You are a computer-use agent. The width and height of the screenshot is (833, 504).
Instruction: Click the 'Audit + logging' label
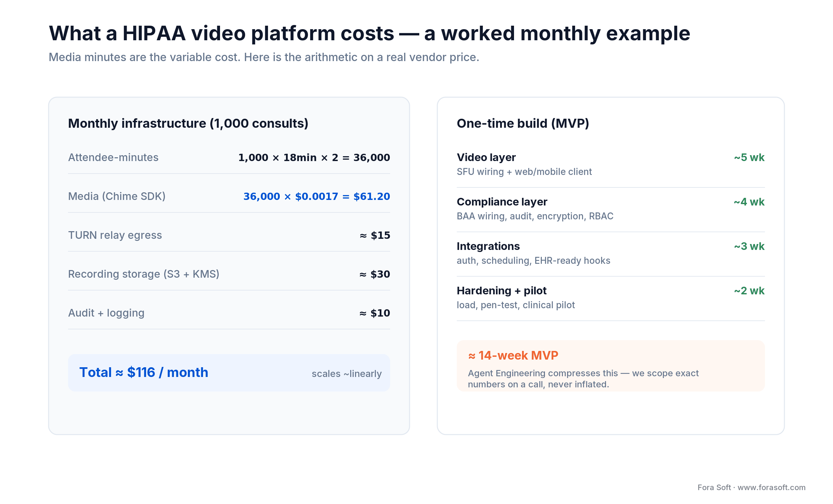coord(106,313)
